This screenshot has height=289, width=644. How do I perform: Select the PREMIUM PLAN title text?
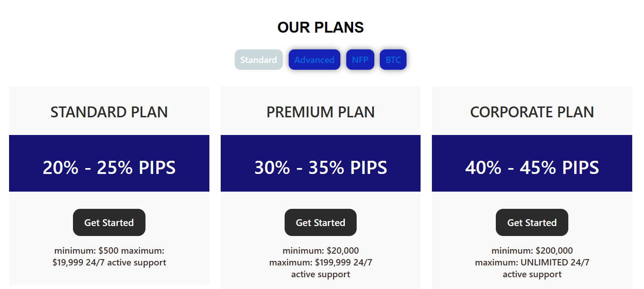click(320, 112)
